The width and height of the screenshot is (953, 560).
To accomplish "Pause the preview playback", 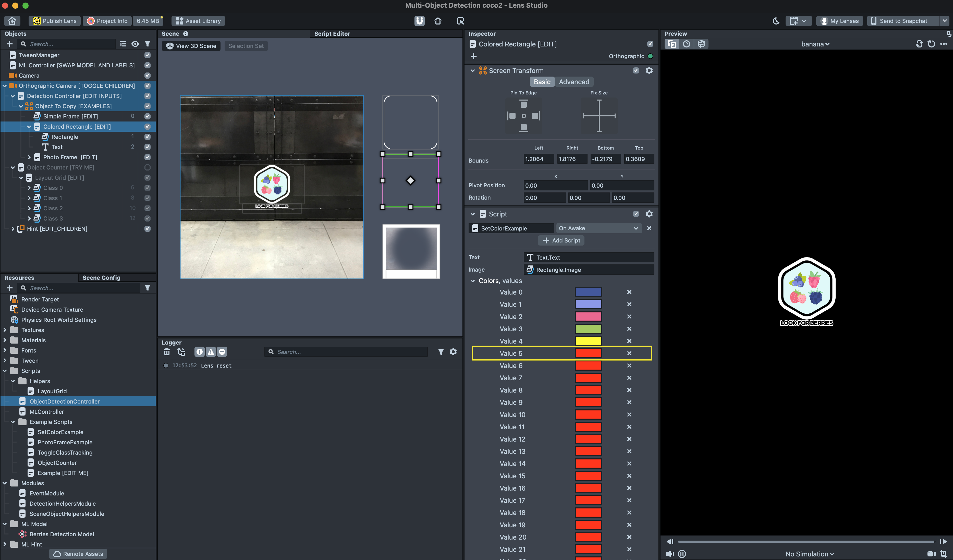I will [x=682, y=554].
